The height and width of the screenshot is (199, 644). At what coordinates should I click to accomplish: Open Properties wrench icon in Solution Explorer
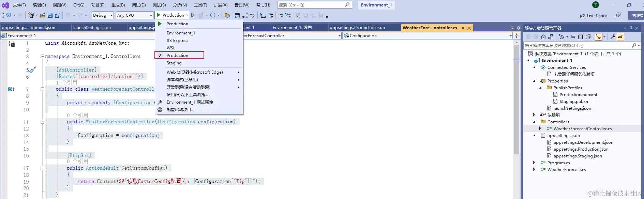tap(613, 37)
